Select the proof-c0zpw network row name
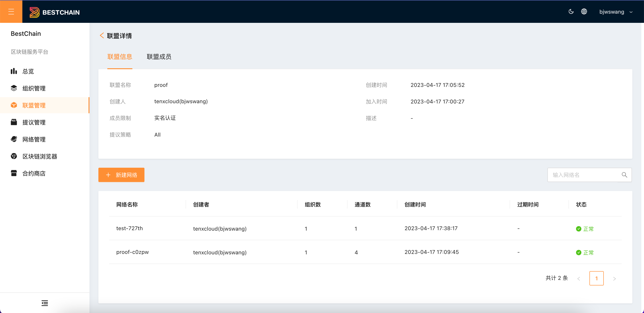This screenshot has height=313, width=644. pos(133,252)
